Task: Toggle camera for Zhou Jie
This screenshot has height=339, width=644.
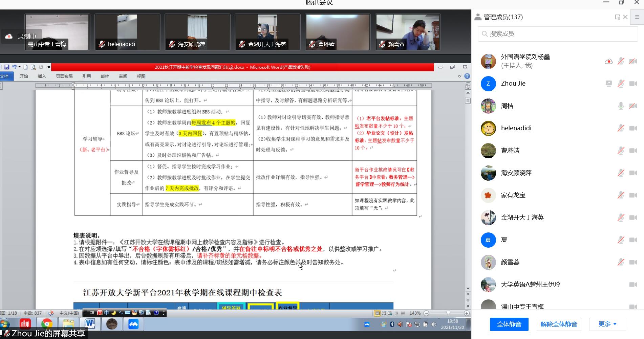Action: pos(633,84)
